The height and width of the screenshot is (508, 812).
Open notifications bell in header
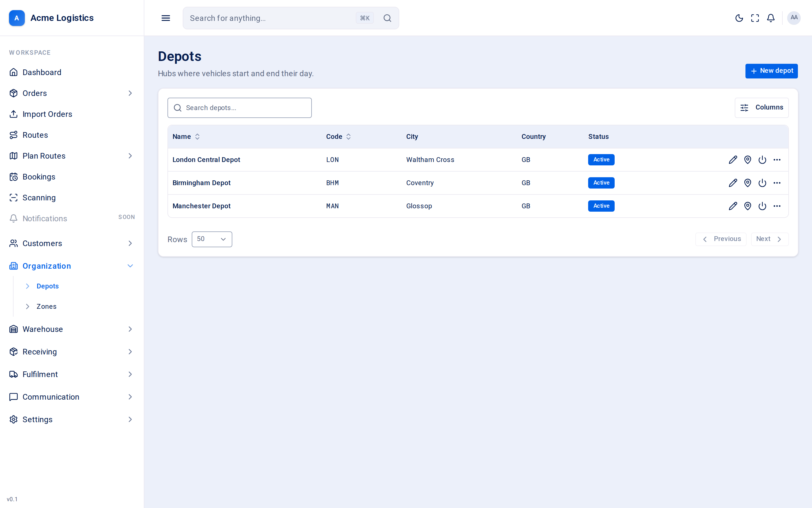771,18
